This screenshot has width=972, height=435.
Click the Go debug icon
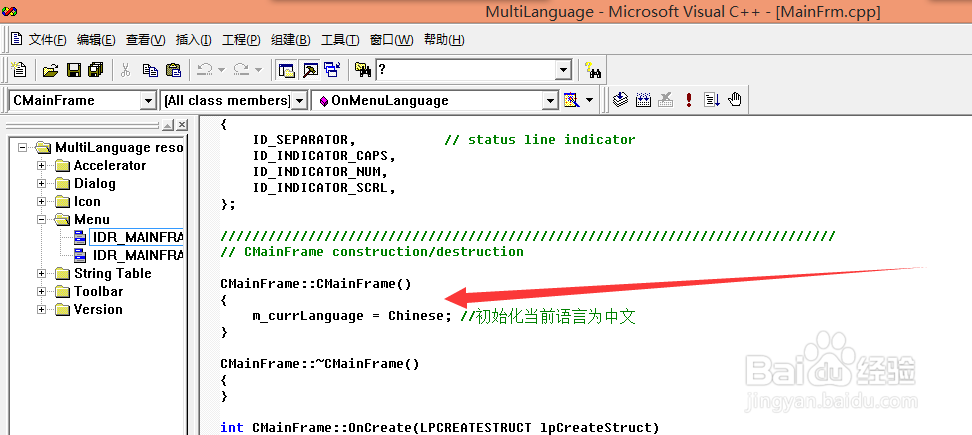point(712,100)
